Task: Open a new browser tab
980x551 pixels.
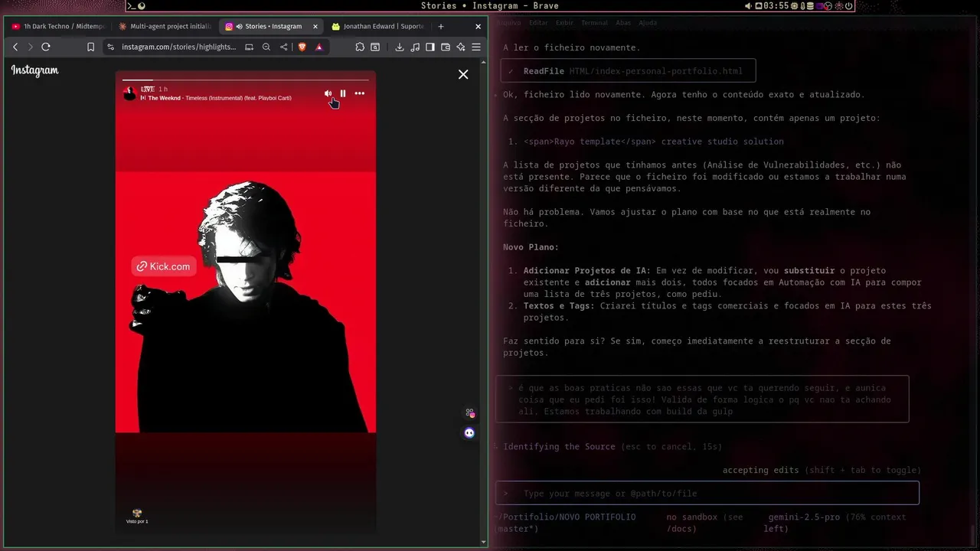Action: point(441,26)
